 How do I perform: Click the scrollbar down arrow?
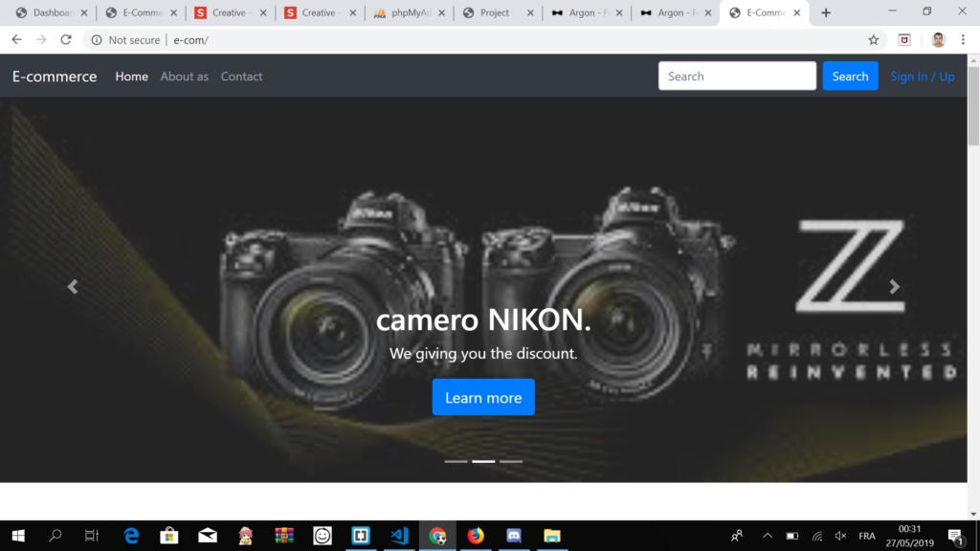[x=973, y=514]
